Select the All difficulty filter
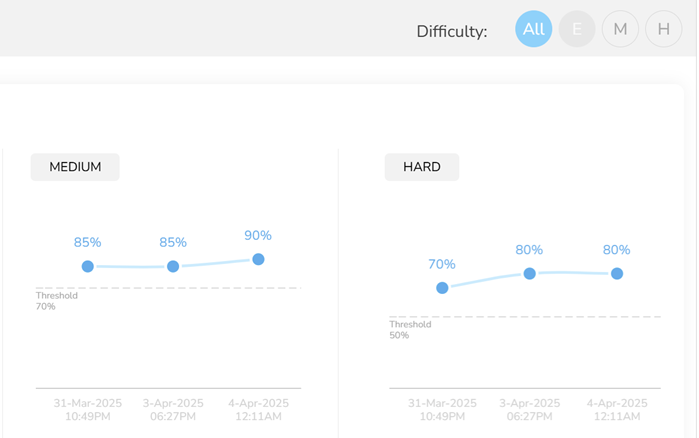Screen dimensions: 699x438 [534, 29]
